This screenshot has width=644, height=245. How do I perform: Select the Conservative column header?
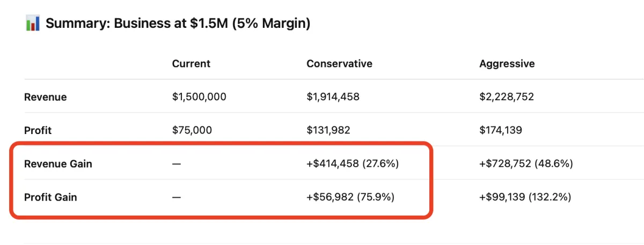click(x=339, y=64)
